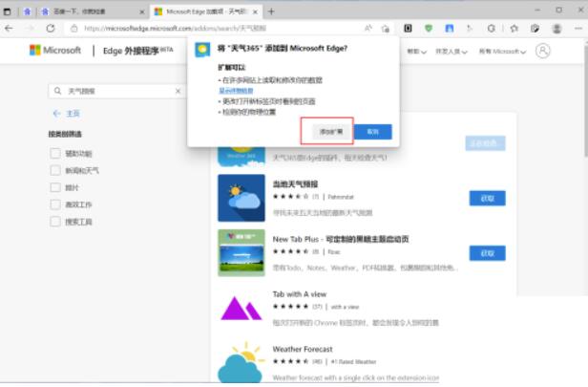Click the blue 取消 button in dialog
Screen dimensions: 588x387
click(372, 132)
